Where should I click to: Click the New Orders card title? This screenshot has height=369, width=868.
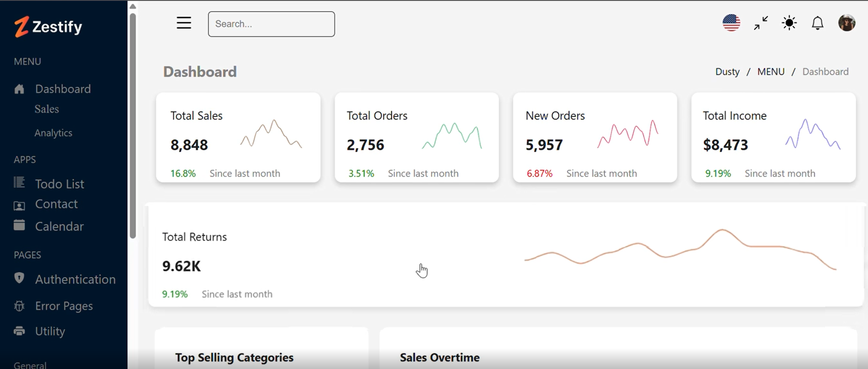(x=555, y=116)
